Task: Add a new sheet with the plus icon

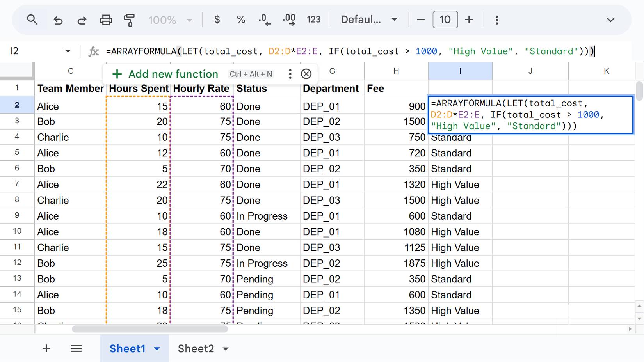Action: click(x=46, y=348)
